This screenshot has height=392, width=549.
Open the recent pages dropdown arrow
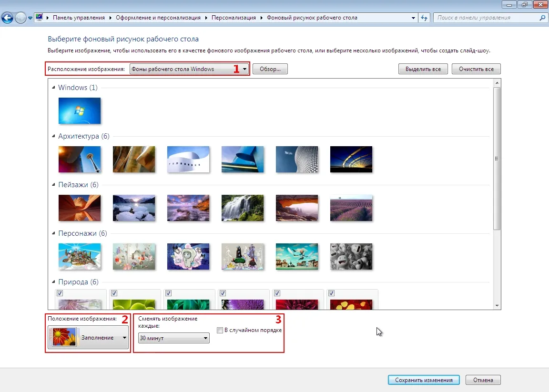click(30, 18)
